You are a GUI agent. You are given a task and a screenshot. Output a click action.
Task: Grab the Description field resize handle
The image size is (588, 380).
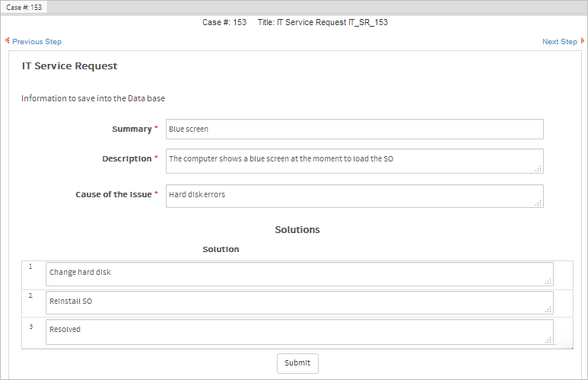coord(538,169)
